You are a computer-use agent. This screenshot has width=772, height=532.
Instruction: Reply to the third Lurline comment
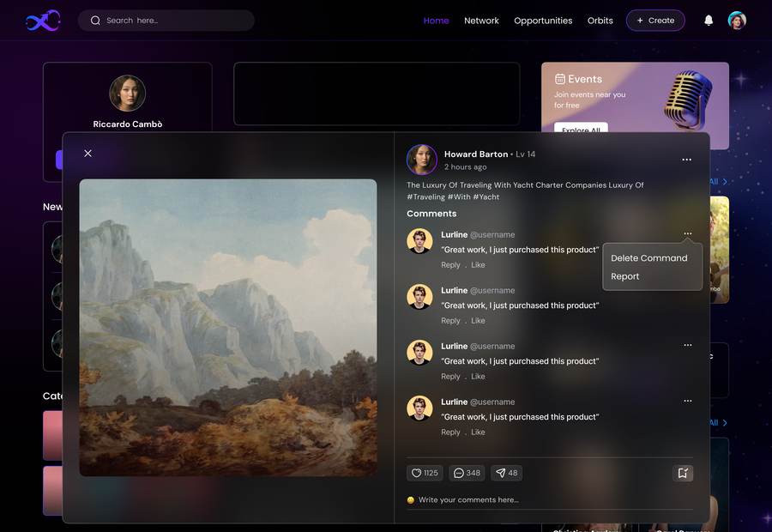pos(450,377)
